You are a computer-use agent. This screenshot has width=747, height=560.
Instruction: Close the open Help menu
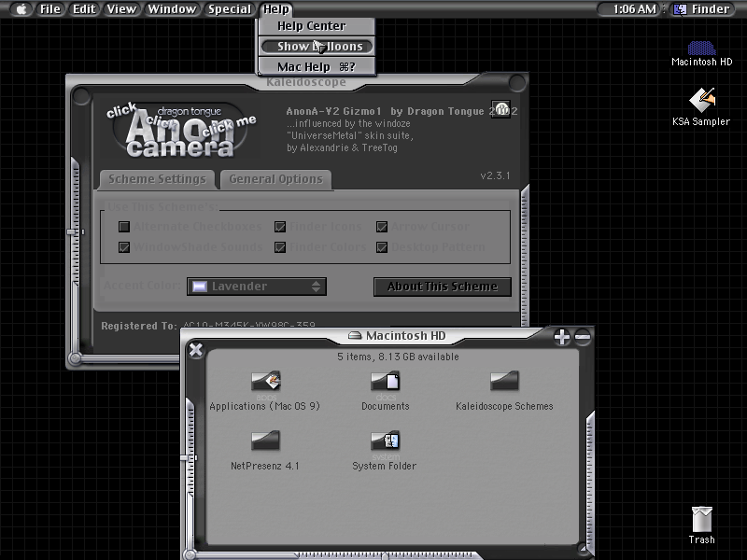coord(276,9)
